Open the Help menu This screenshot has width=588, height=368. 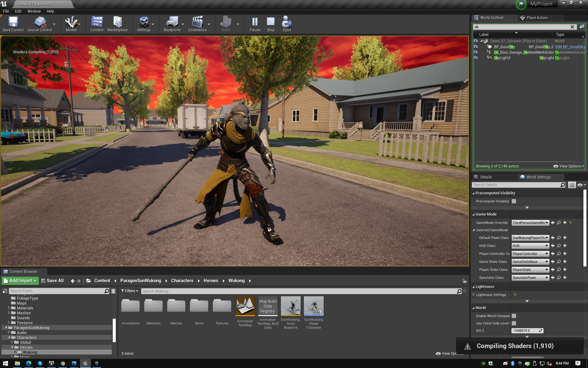coord(51,11)
